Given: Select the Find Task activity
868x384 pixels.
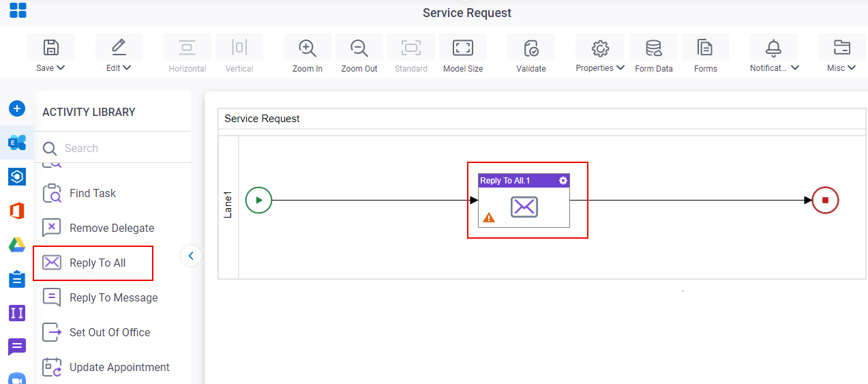Looking at the screenshot, I should [x=79, y=193].
